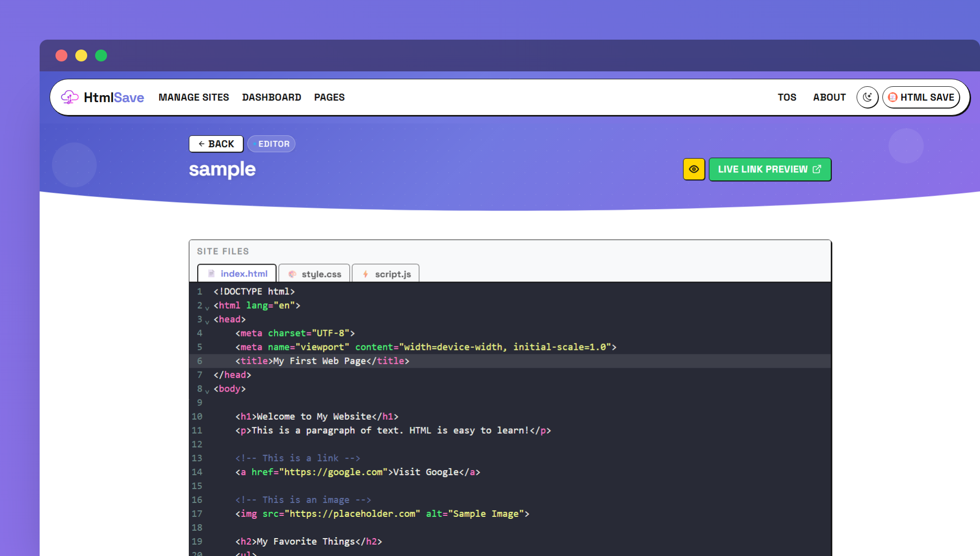Collapse the head tag fold arrow on line 3
Screen dimensions: 980x556
coord(207,322)
